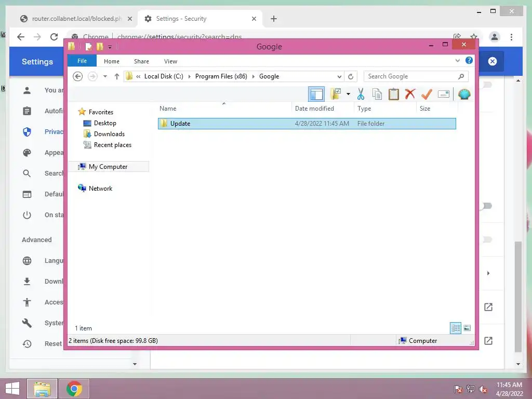Switch to large icons view
Image resolution: width=532 pixels, height=399 pixels.
tap(467, 328)
